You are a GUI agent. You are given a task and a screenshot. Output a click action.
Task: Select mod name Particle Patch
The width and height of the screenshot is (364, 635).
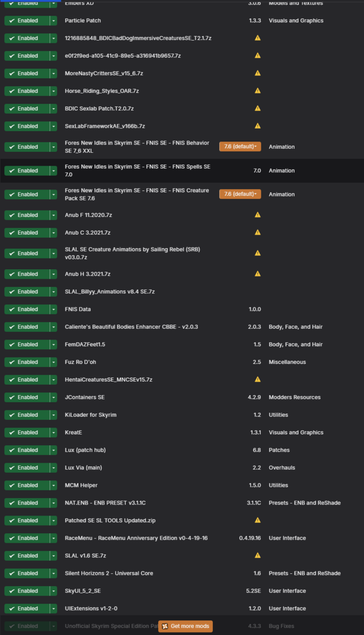[x=83, y=21]
